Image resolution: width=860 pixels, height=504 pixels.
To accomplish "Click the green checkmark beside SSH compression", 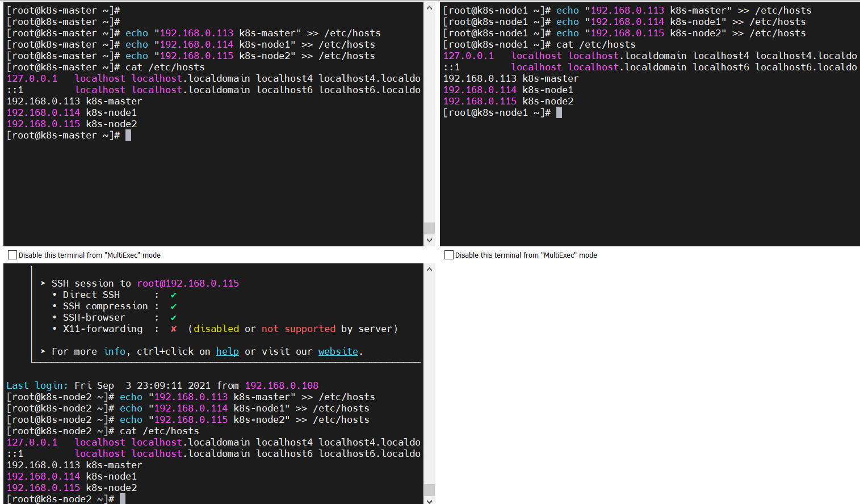I will click(x=174, y=306).
